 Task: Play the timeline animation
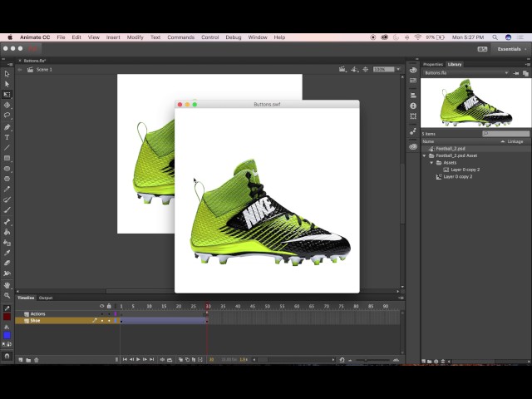click(138, 360)
